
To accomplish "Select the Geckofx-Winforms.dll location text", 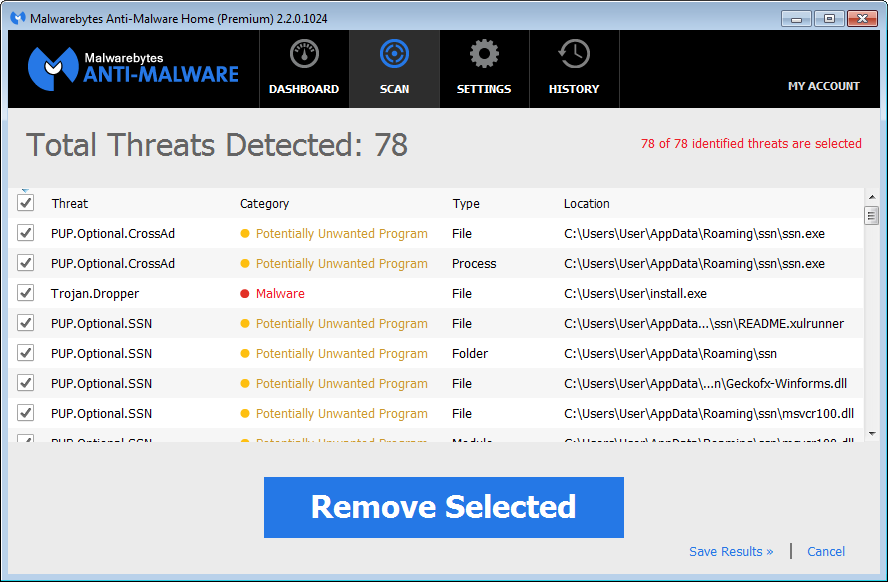I will (706, 384).
